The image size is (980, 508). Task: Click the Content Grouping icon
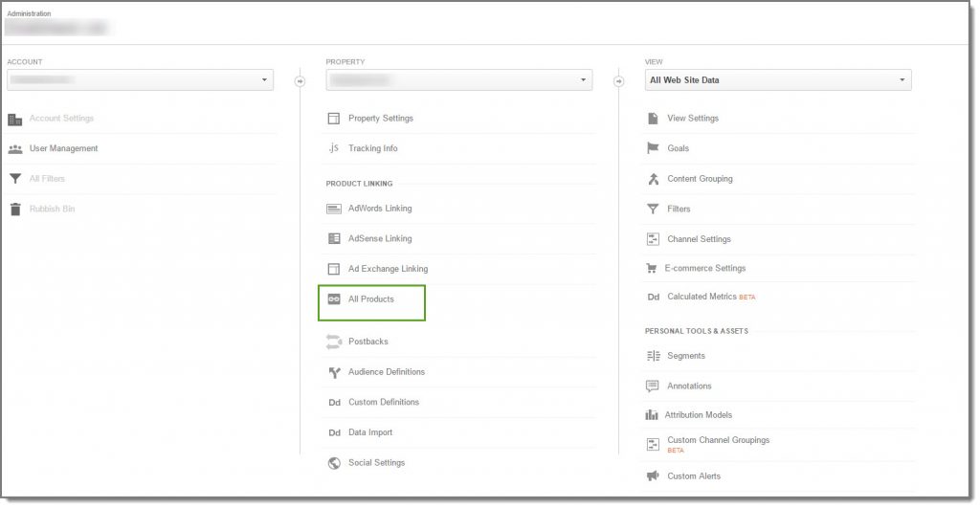[653, 179]
